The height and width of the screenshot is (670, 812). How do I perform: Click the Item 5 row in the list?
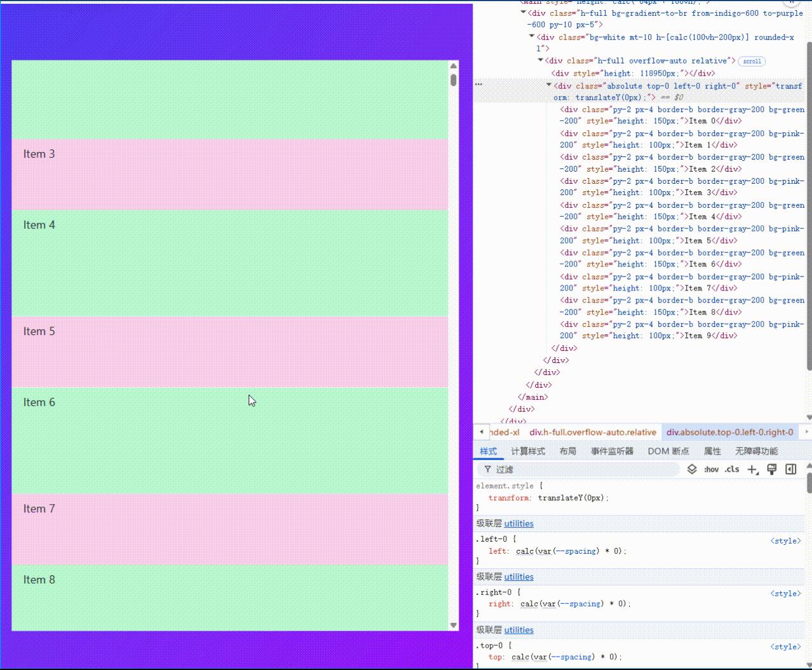click(229, 352)
